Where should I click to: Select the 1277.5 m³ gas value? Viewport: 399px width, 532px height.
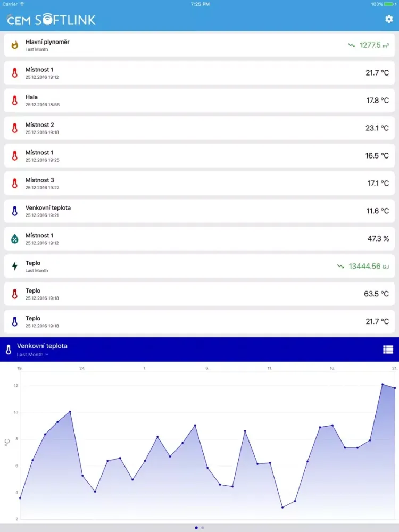coord(374,45)
